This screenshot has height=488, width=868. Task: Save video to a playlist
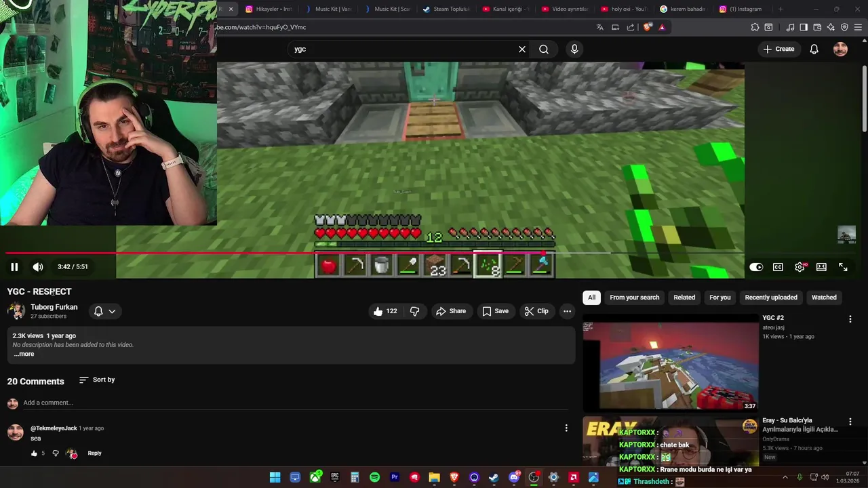(495, 311)
